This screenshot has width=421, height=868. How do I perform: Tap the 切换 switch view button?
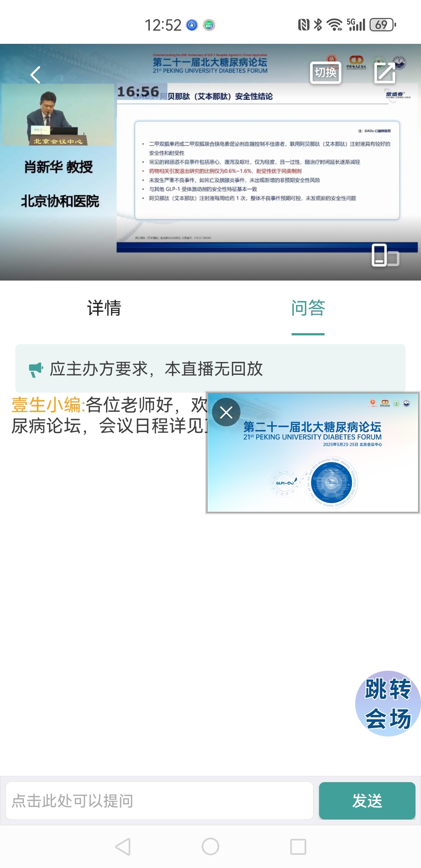[326, 73]
